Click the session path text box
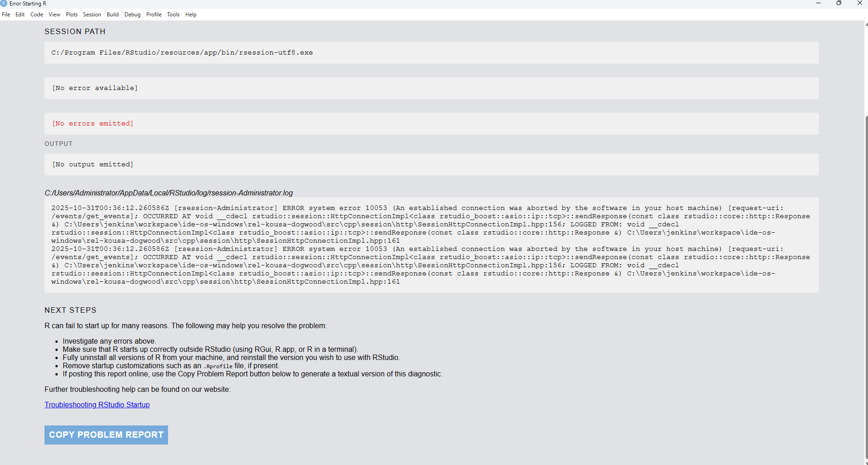 (x=432, y=53)
